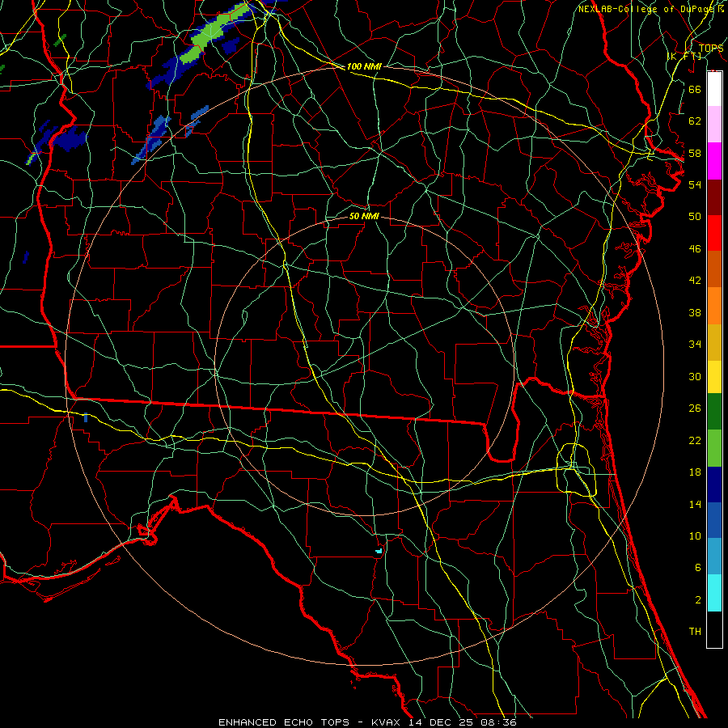Pick the burnt orange legend swatch
The image size is (728, 728).
click(x=714, y=269)
